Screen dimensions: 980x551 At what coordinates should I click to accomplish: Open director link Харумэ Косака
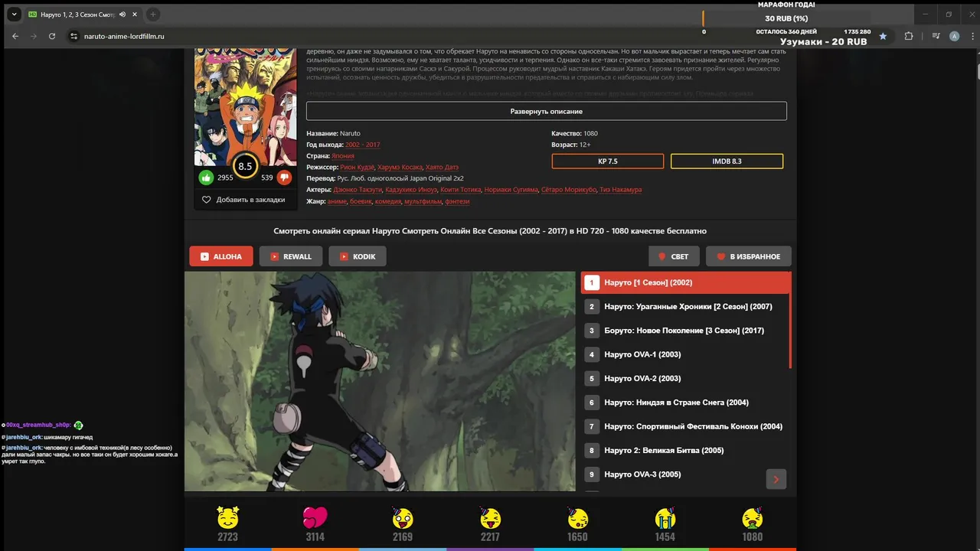pyautogui.click(x=399, y=167)
